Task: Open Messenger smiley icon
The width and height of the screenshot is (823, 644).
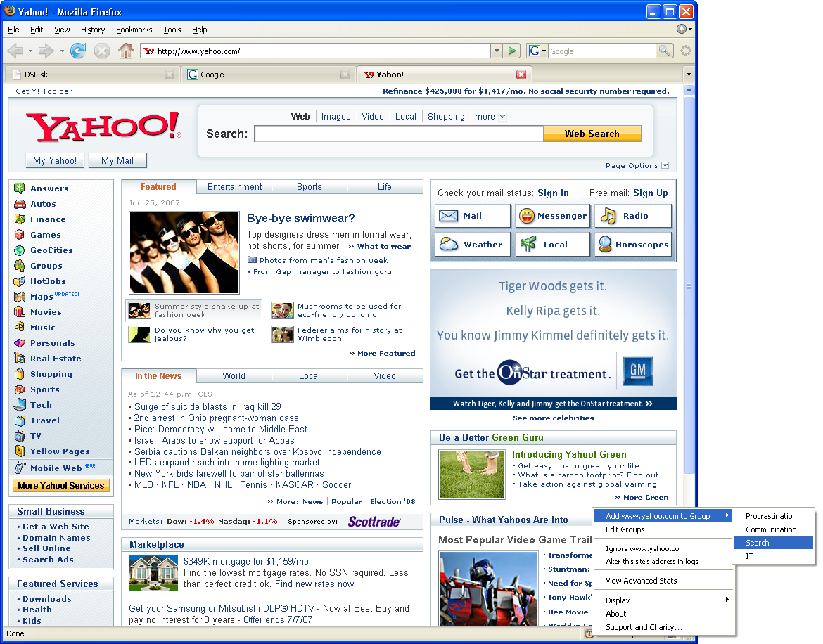Action: point(526,216)
